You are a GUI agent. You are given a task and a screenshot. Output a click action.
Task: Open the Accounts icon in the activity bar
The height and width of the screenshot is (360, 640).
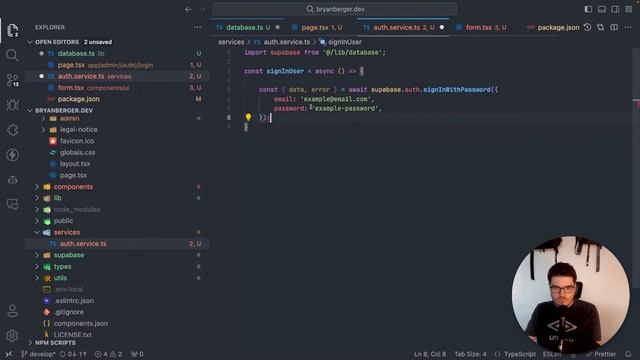12,311
